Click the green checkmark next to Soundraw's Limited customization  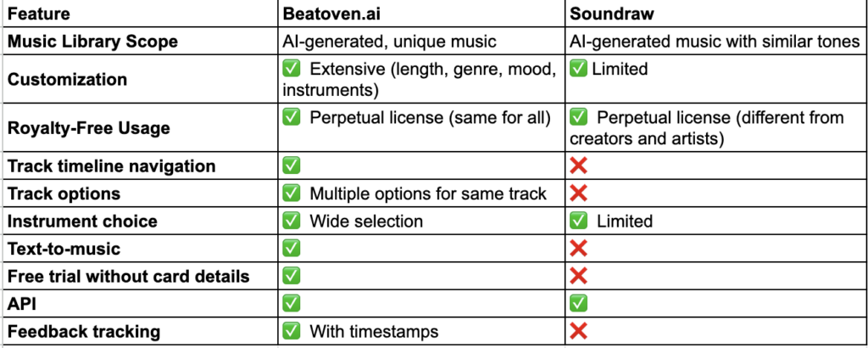click(580, 69)
